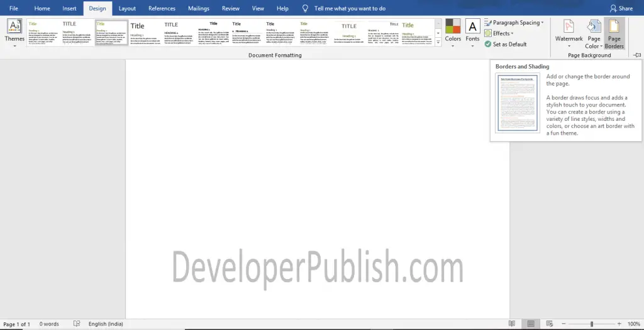Expand the Fonts dropdown arrow

point(472,46)
